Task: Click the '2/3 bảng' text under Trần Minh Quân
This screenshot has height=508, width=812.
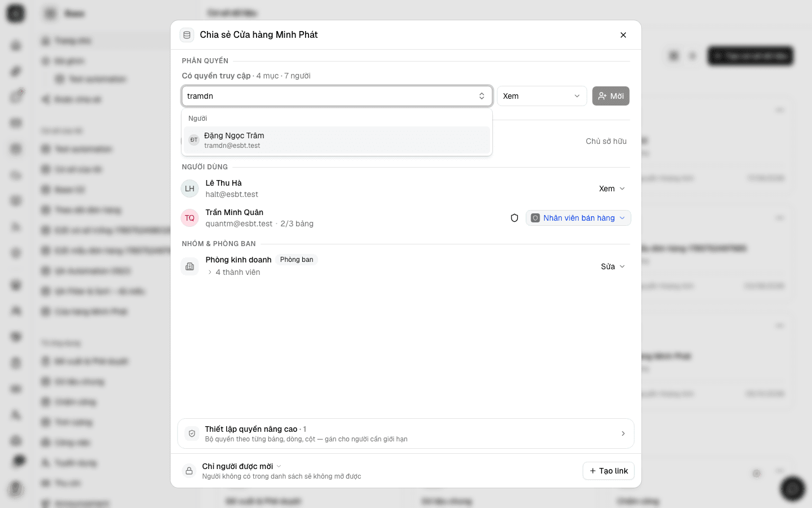Action: pyautogui.click(x=297, y=224)
